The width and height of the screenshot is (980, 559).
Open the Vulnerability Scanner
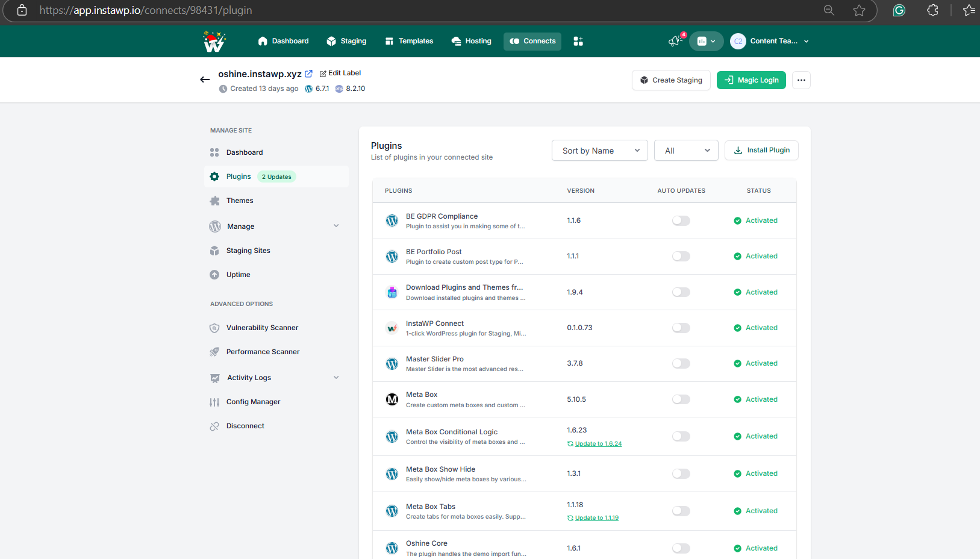276,328
